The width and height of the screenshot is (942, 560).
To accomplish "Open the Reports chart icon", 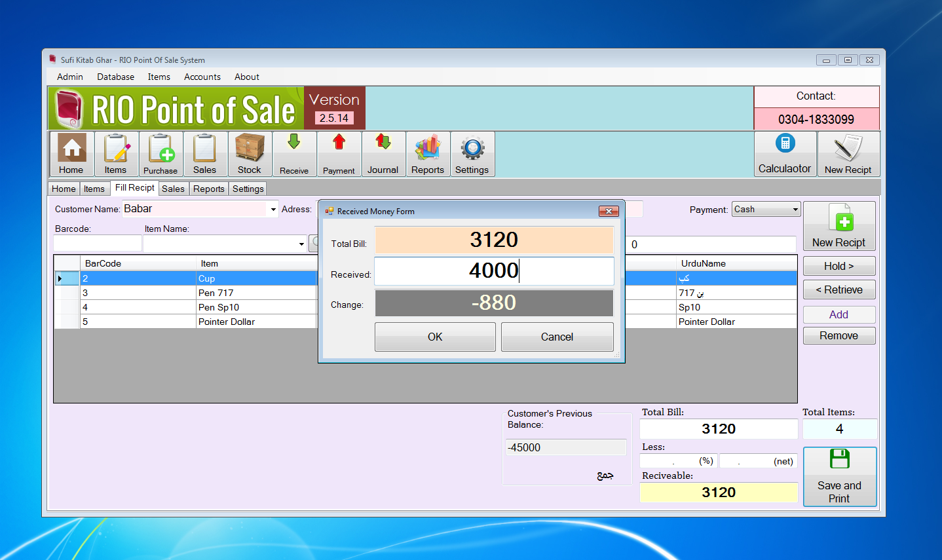I will click(x=428, y=153).
